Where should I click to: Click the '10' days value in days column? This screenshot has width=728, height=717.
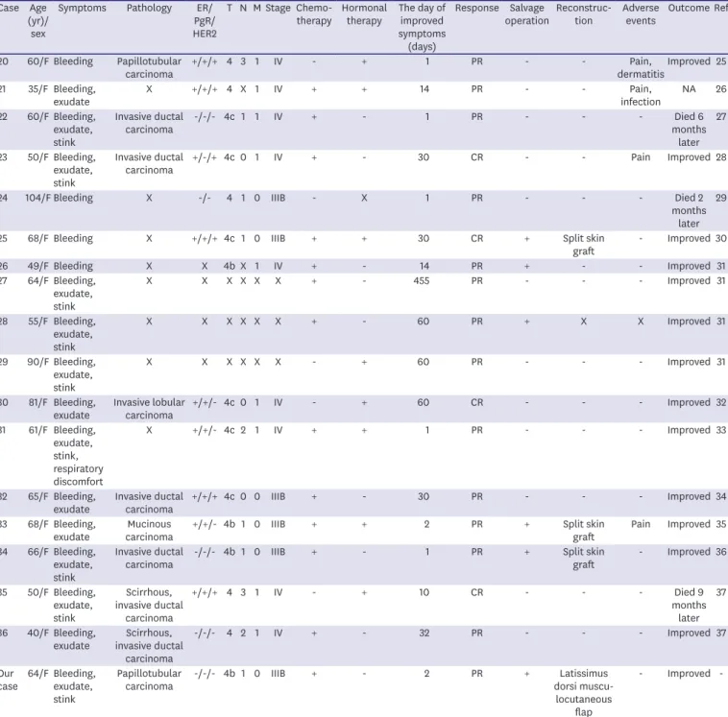pos(424,592)
